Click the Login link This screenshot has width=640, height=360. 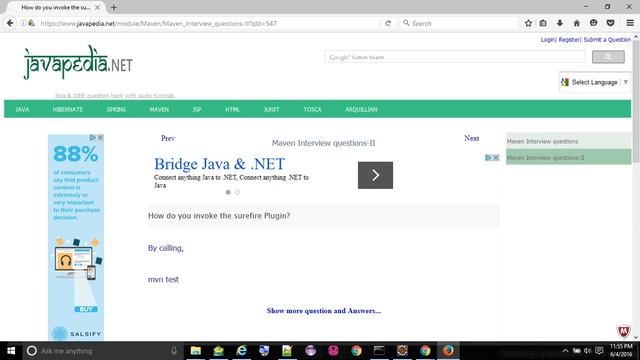547,40
